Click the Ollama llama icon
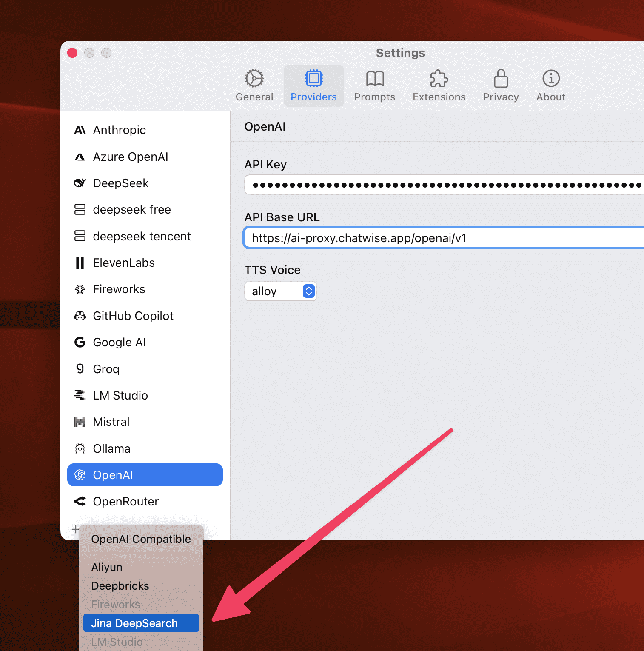 click(80, 448)
